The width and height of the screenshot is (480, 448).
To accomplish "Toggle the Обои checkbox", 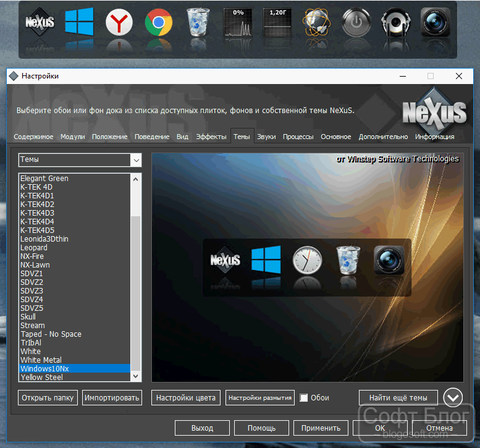I will coord(303,397).
